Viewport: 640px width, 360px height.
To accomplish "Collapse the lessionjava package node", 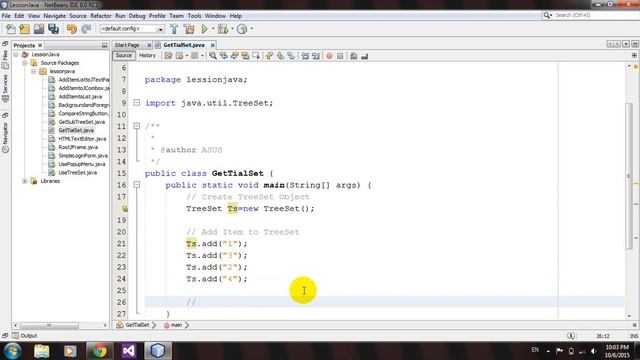I will coord(34,71).
